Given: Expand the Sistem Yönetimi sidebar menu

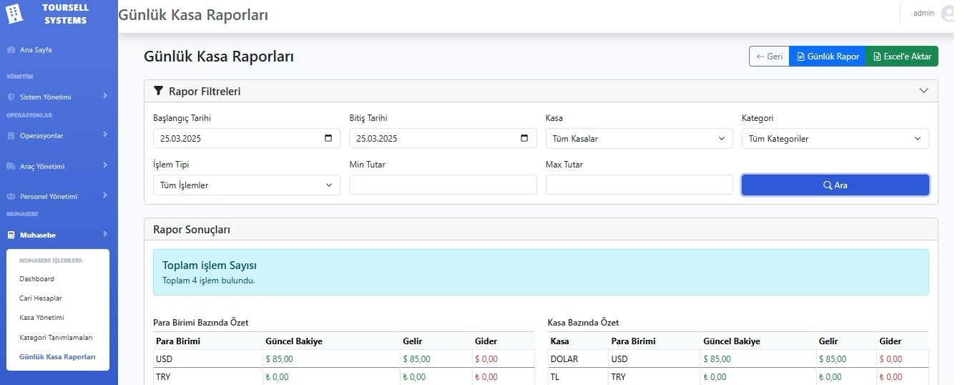Looking at the screenshot, I should click(x=57, y=97).
